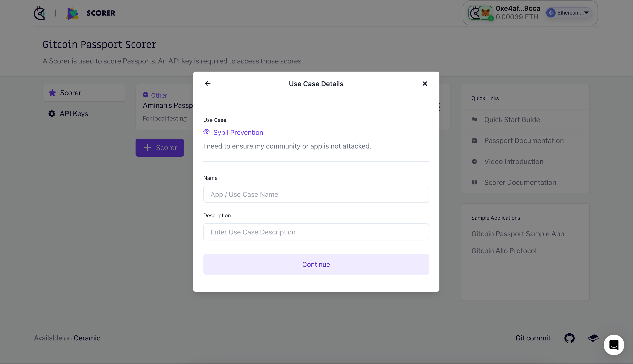The image size is (633, 364).
Task: Open the Git commit link
Action: [x=533, y=338]
